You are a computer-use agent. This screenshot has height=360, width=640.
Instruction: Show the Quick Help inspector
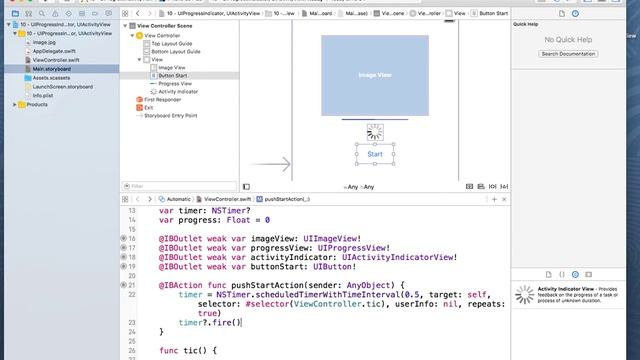tap(575, 13)
